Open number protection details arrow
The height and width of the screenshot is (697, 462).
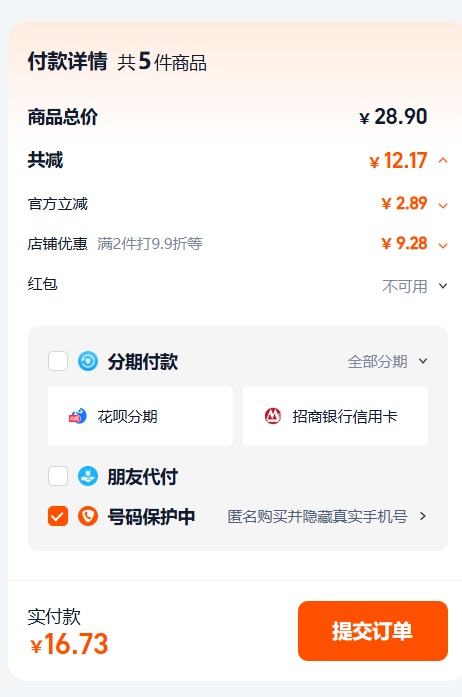tap(423, 516)
